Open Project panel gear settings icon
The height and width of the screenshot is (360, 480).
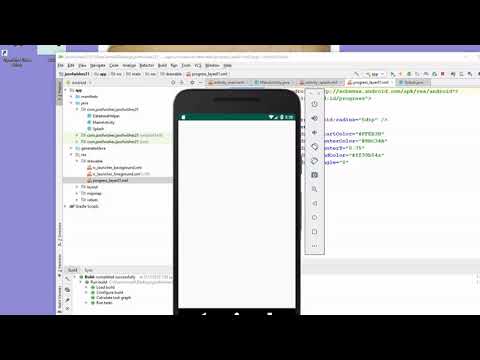192,82
